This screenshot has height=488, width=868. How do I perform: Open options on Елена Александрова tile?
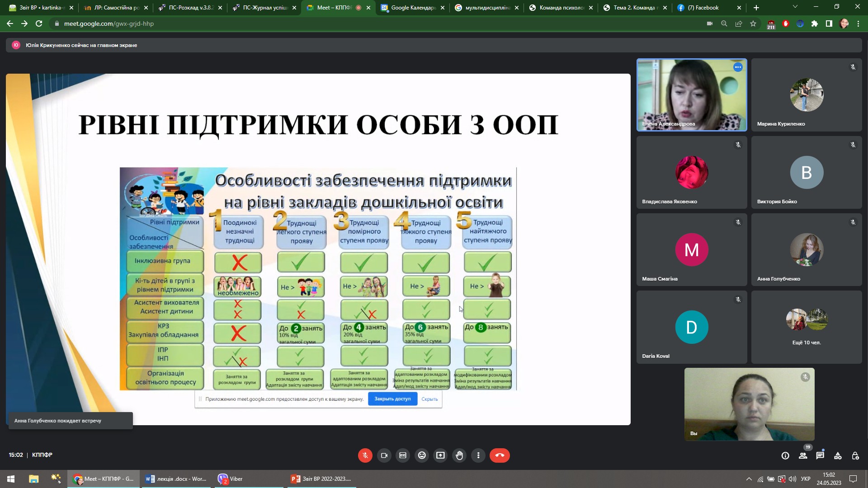[x=738, y=67]
